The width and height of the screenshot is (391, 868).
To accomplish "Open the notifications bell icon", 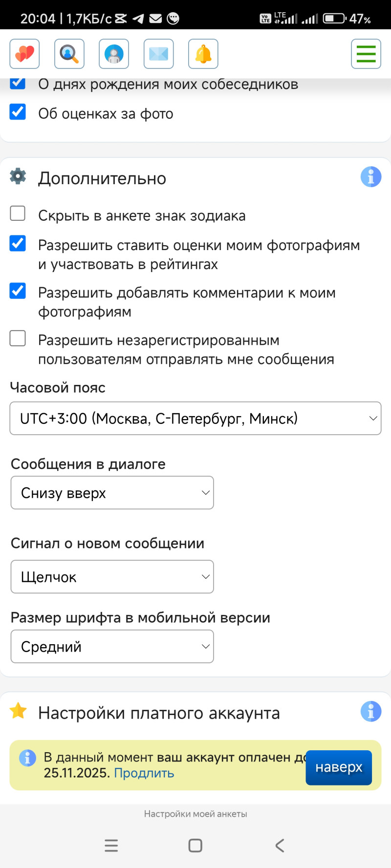I will click(203, 54).
